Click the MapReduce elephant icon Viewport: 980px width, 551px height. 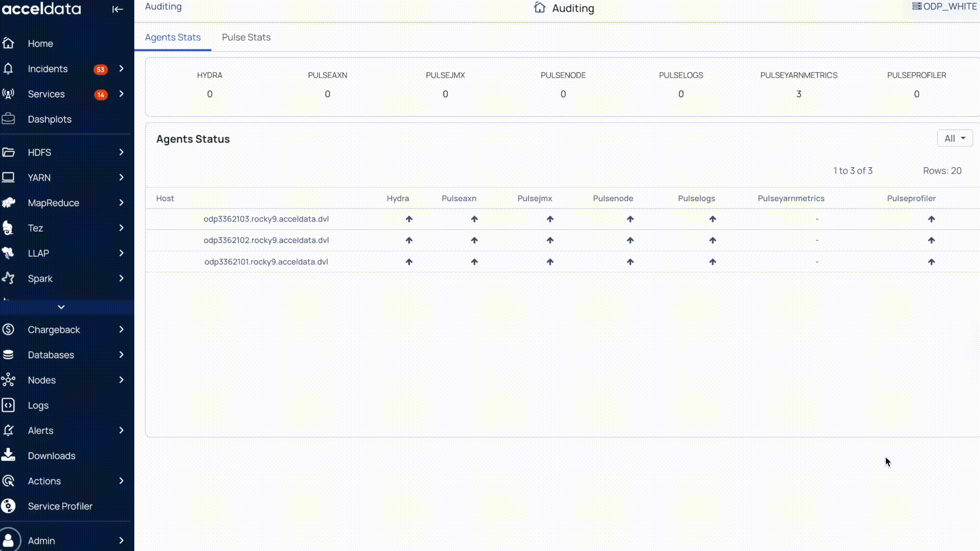(x=8, y=203)
